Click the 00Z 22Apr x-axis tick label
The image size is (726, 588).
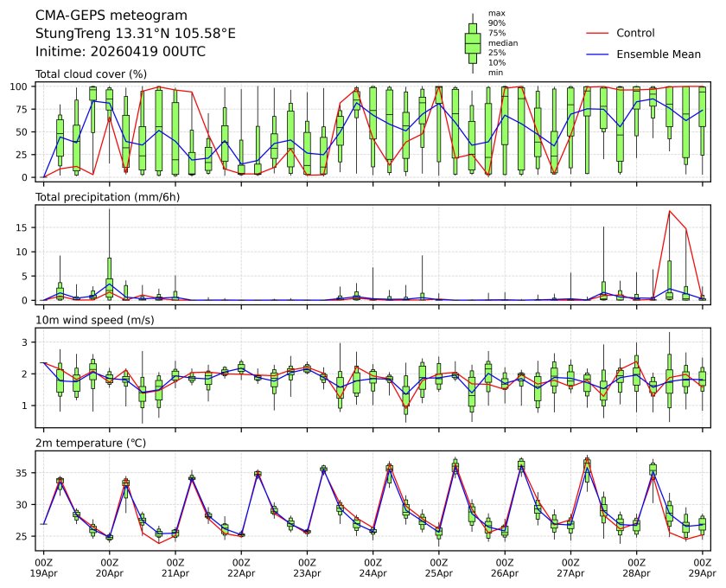click(x=241, y=567)
